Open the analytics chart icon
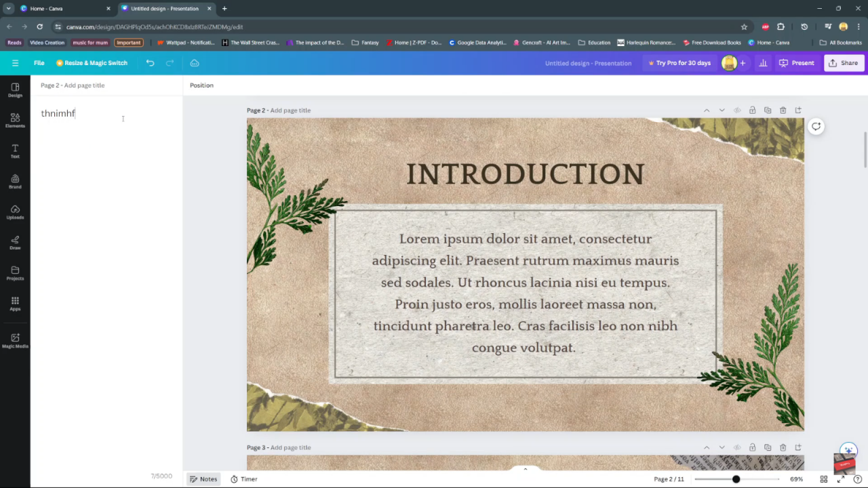 [x=763, y=63]
